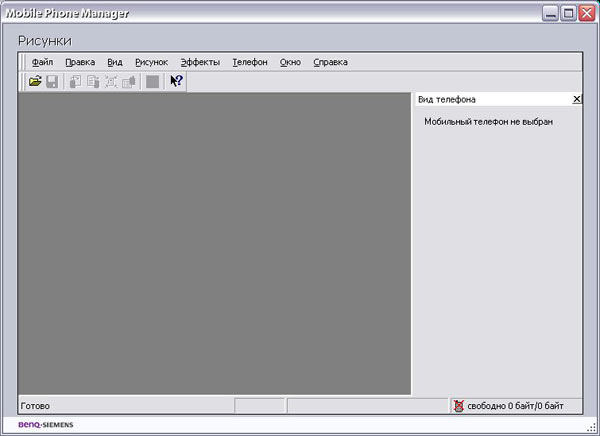Click the gray image canvas area

(215, 243)
